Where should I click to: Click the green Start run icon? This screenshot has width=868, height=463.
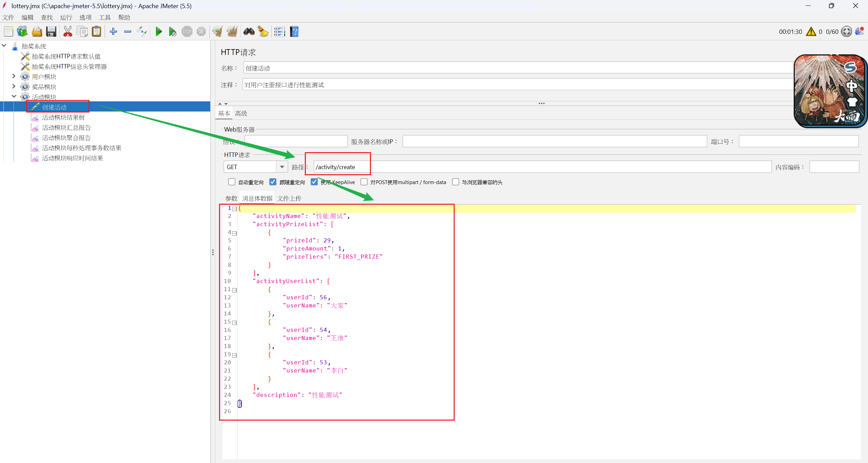158,32
